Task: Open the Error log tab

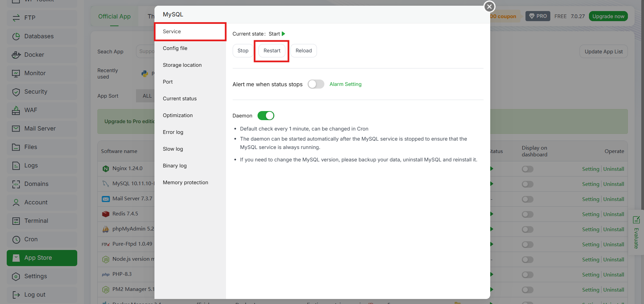Action: coord(190,132)
